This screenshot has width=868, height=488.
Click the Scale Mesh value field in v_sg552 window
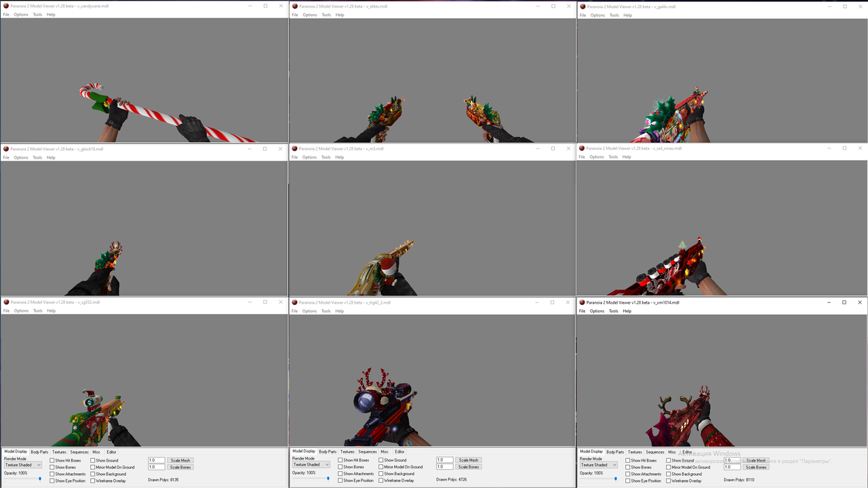(x=157, y=460)
